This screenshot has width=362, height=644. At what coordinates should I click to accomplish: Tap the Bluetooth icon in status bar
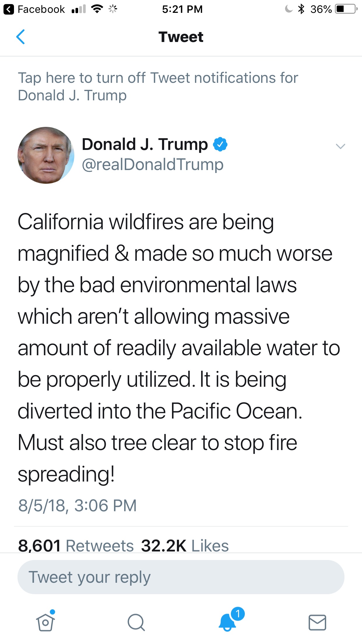pyautogui.click(x=301, y=9)
